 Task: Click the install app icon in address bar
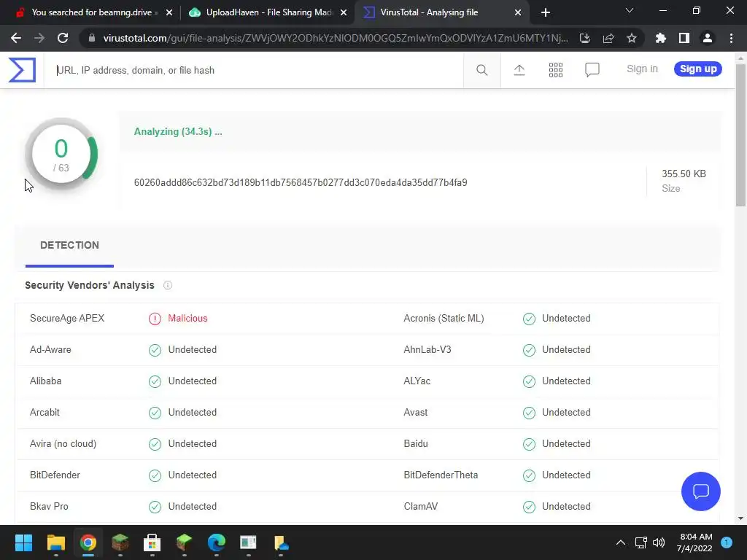(584, 38)
